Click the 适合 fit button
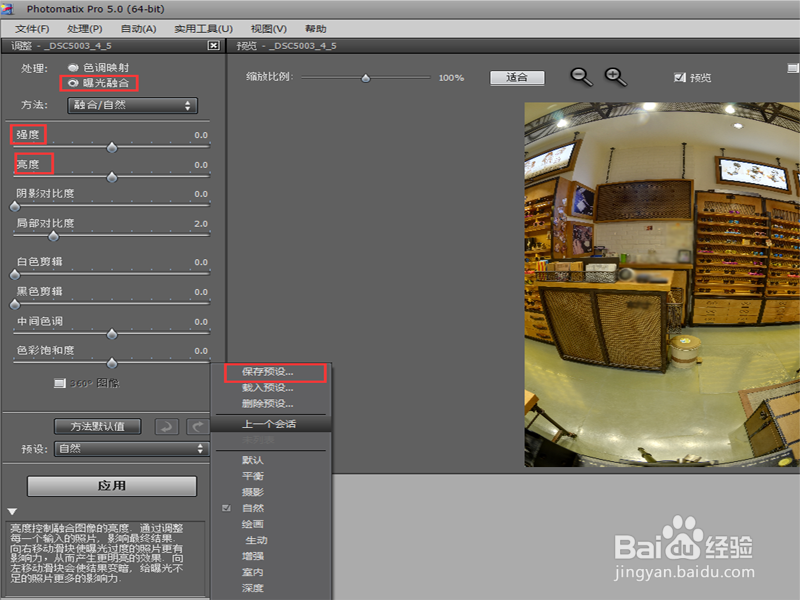Viewport: 800px width, 600px height. point(517,78)
